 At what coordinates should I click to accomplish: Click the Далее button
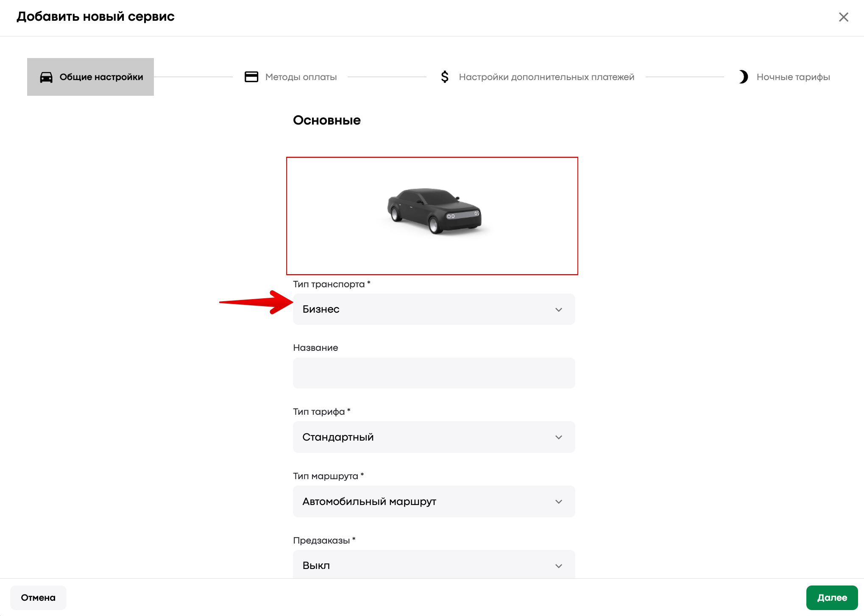click(832, 597)
